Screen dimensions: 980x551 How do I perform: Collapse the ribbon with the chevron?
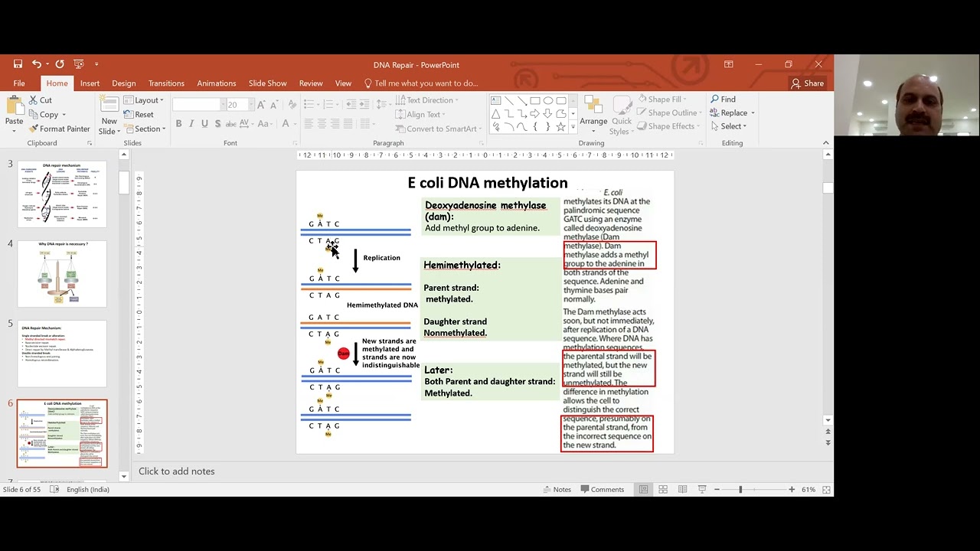pos(825,143)
